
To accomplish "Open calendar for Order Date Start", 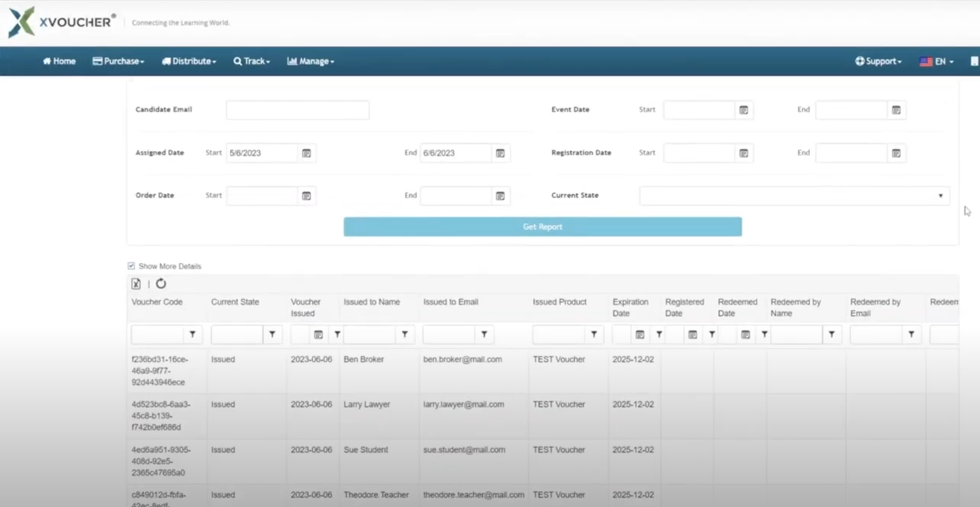I will click(306, 196).
